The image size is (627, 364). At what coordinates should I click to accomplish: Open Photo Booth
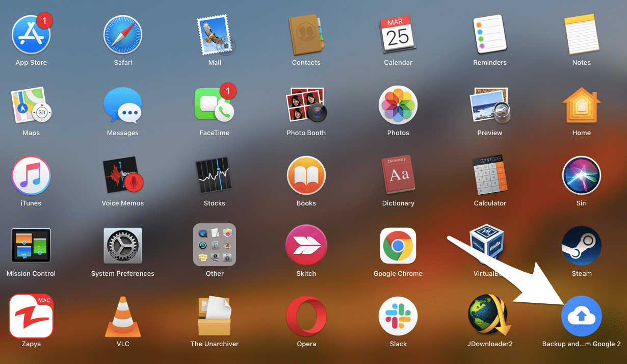point(306,105)
